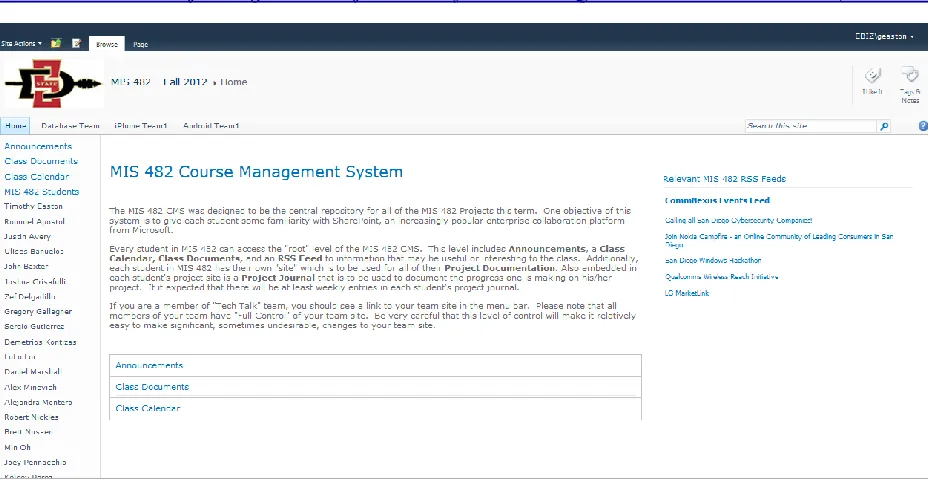Screen dimensions: 928x484
Task: Open Gregory Gallagher's student site
Action: [38, 311]
